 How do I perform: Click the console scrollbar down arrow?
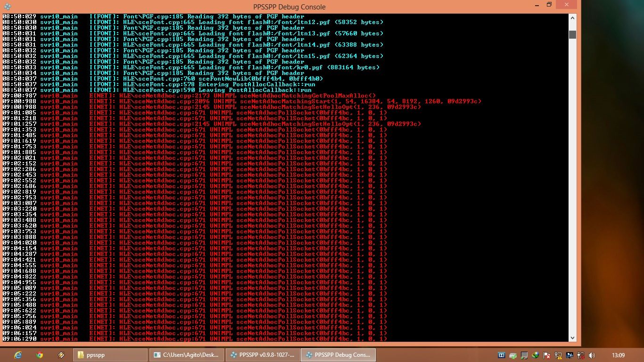[x=572, y=338]
